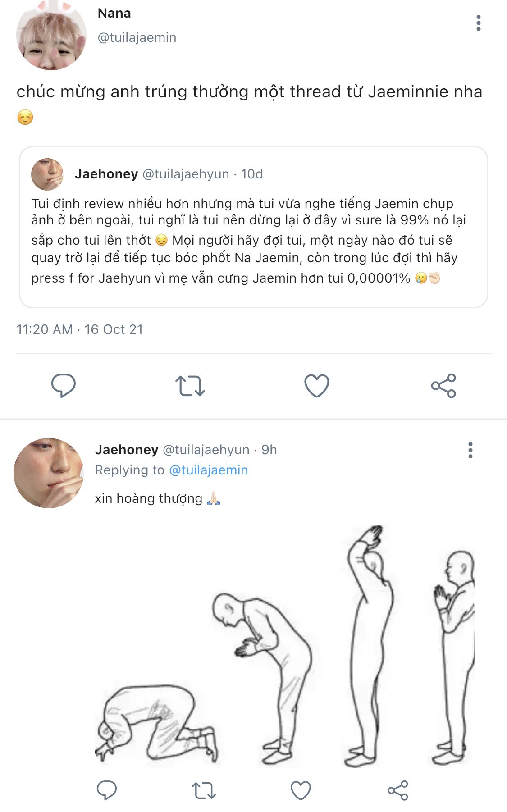507x812 pixels.
Task: Tap Jaehoney's small avatar in quoted tweet
Action: coord(47,174)
